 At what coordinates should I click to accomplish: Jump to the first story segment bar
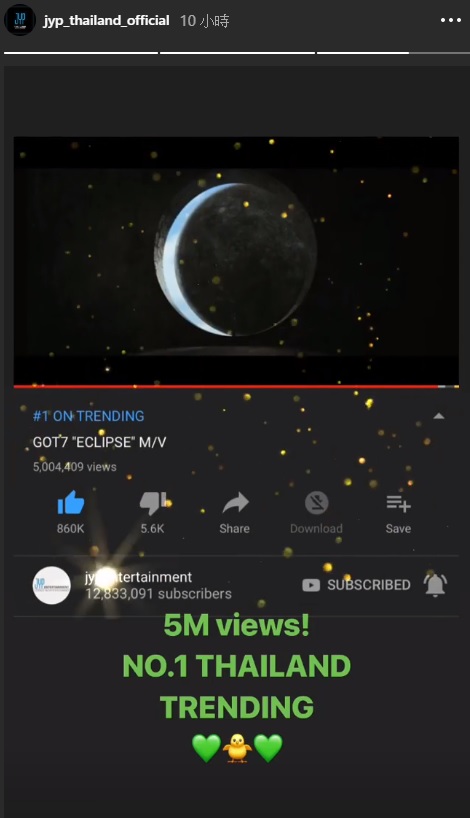(81, 53)
